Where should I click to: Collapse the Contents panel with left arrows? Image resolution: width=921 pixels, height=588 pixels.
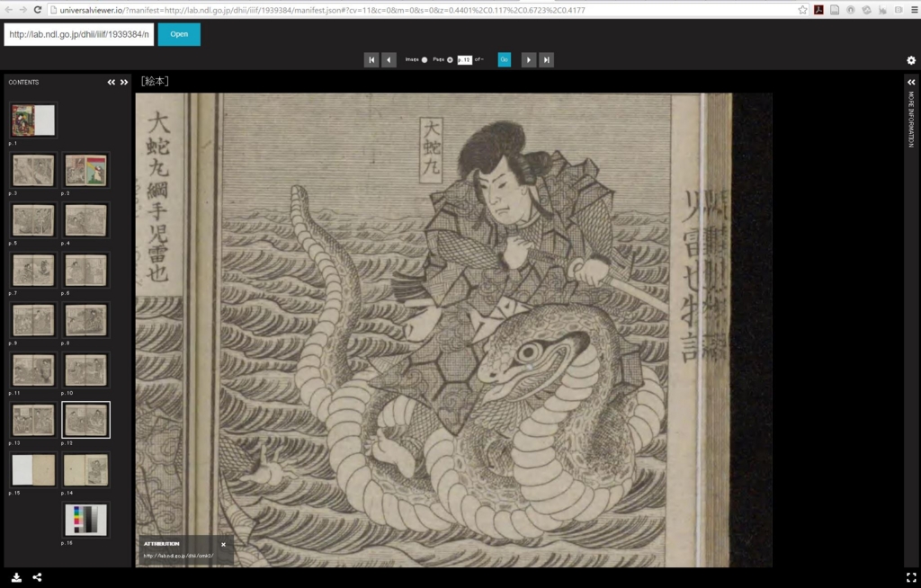pyautogui.click(x=111, y=82)
